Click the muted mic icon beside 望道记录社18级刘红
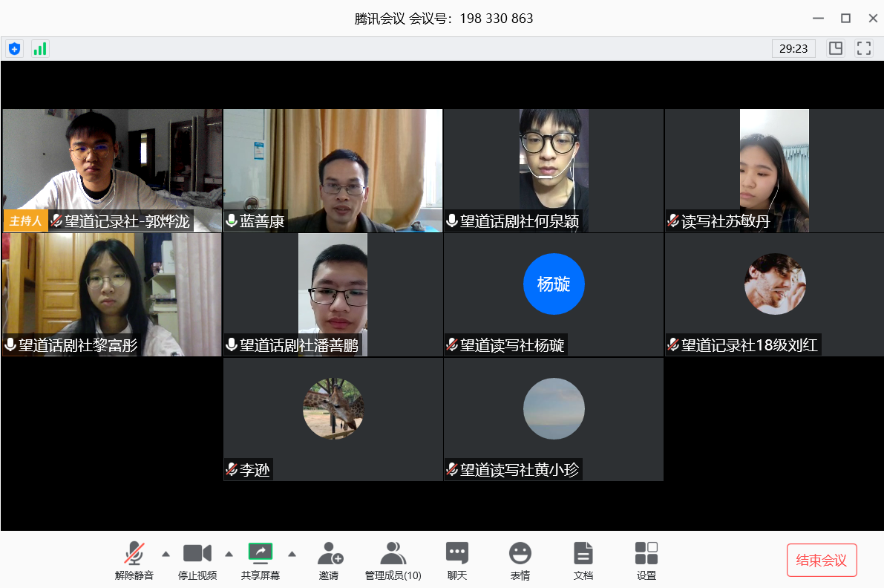The image size is (884, 588). tap(672, 344)
